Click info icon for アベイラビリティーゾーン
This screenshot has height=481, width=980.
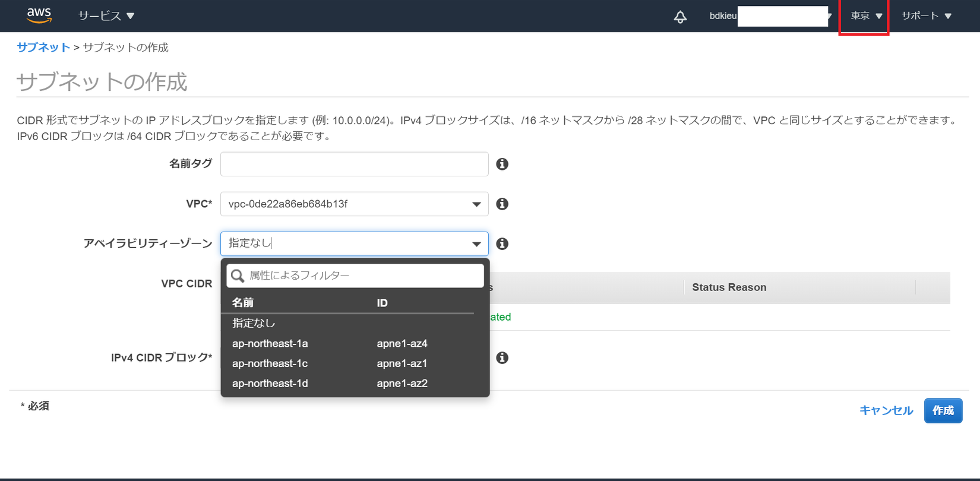502,243
